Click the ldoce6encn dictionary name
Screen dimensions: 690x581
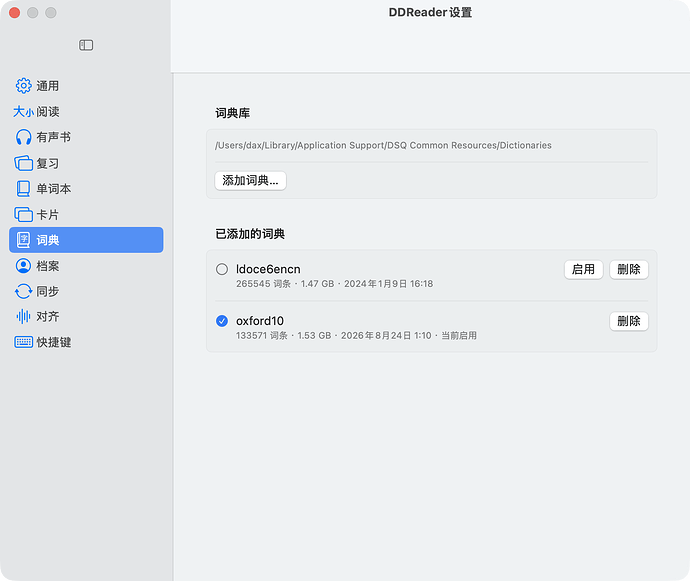click(x=268, y=269)
